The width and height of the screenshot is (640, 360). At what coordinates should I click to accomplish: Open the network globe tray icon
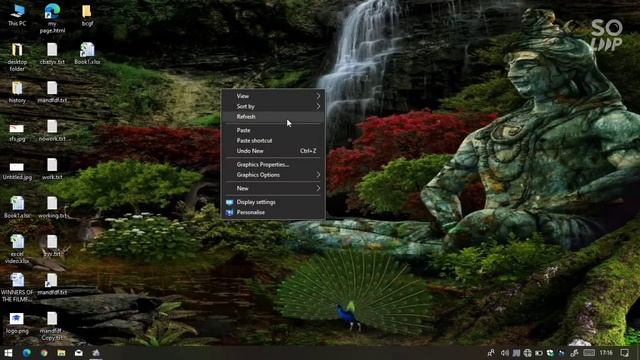coord(528,353)
